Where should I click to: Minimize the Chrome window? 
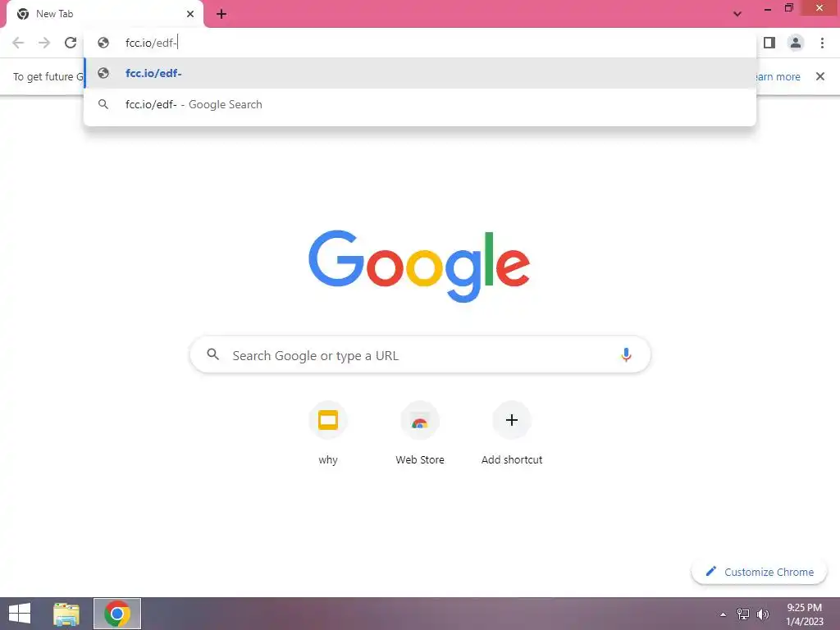[768, 8]
